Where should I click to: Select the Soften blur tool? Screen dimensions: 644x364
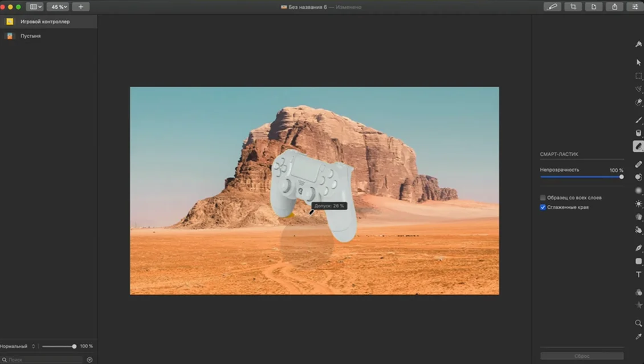[x=638, y=191]
